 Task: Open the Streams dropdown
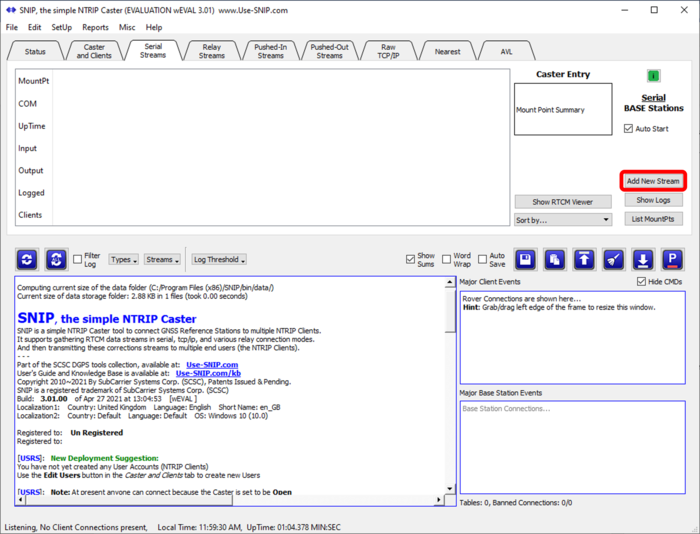(162, 259)
